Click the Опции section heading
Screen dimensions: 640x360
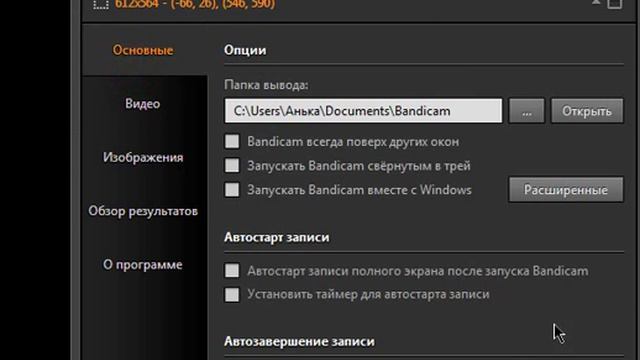(245, 50)
